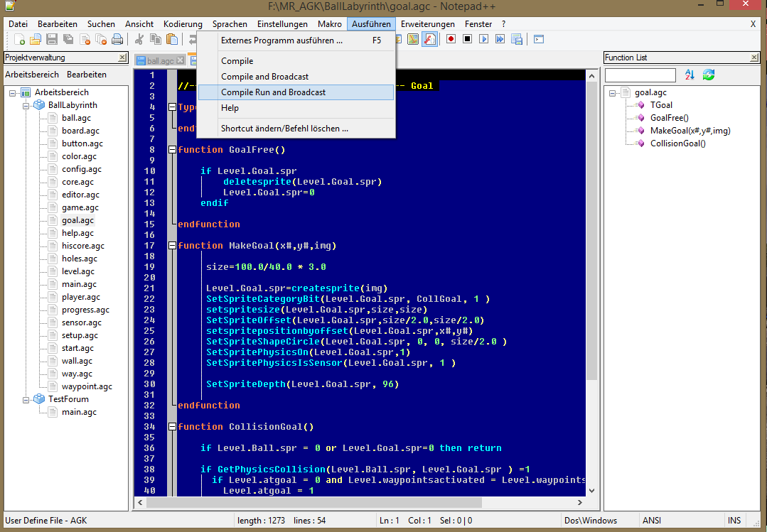Select core.agc in the project tree
This screenshot has height=532, width=767.
coord(77,182)
